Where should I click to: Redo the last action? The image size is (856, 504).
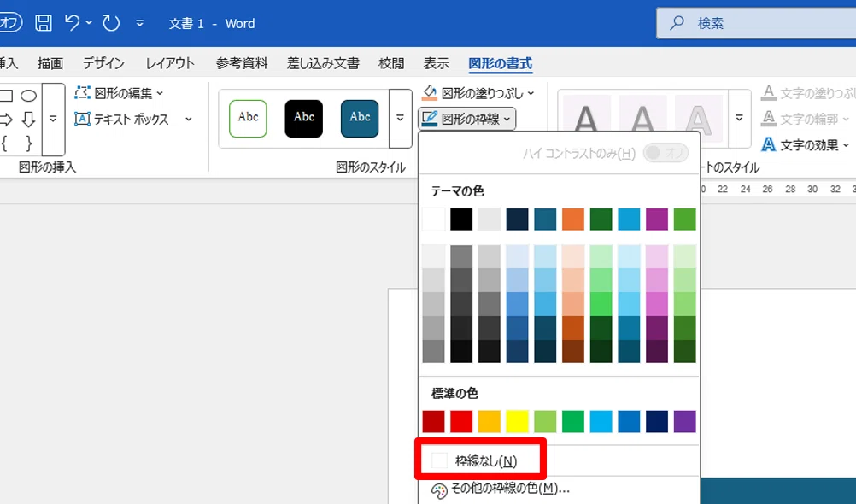tap(111, 23)
